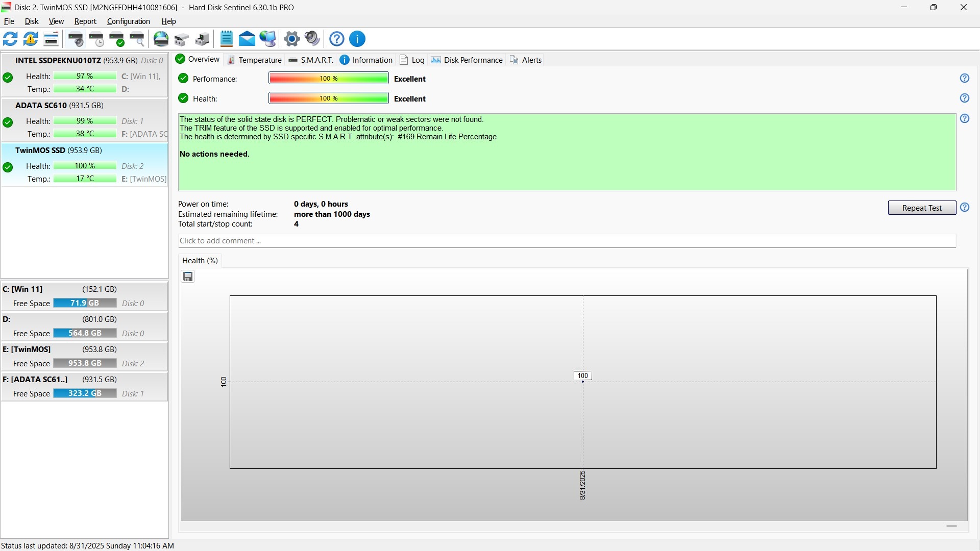Viewport: 980px width, 551px height.
Task: Click the TwinMOS 17 °C temperature bar
Action: coord(85,179)
